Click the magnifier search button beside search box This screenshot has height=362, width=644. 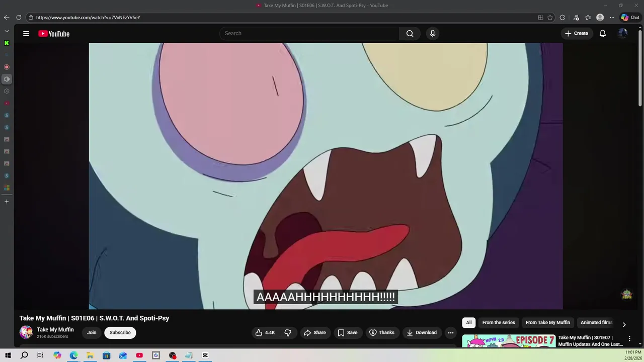point(410,34)
